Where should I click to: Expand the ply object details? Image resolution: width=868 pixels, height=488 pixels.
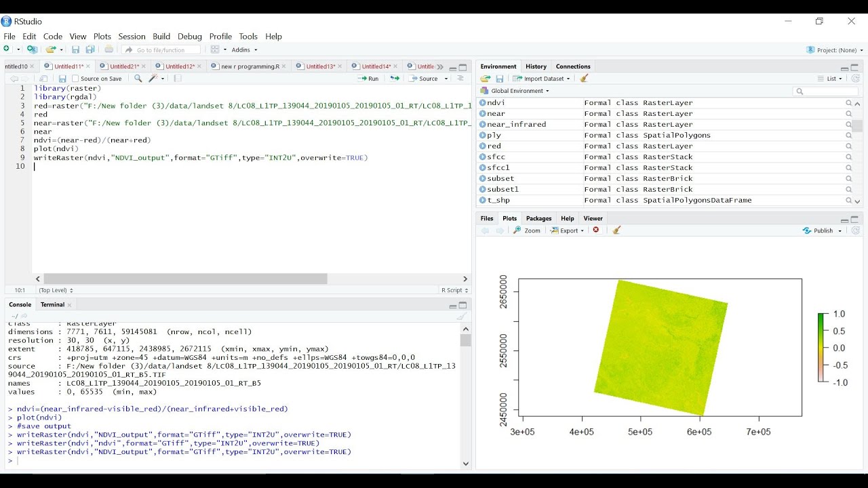tap(483, 136)
